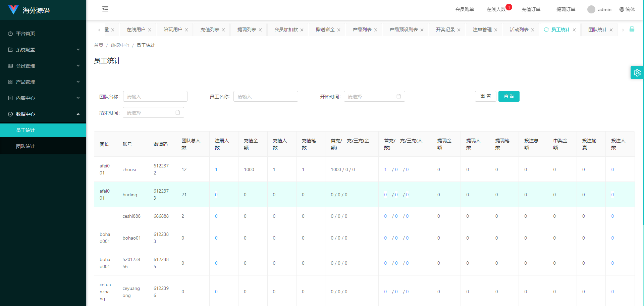Screen dimensions: 644x306
Task: Switch to the 团队统计 tab
Action: tap(598, 30)
